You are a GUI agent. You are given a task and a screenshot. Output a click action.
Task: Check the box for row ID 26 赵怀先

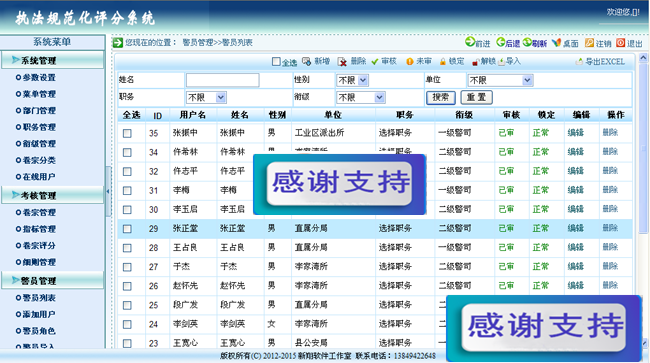click(x=127, y=286)
